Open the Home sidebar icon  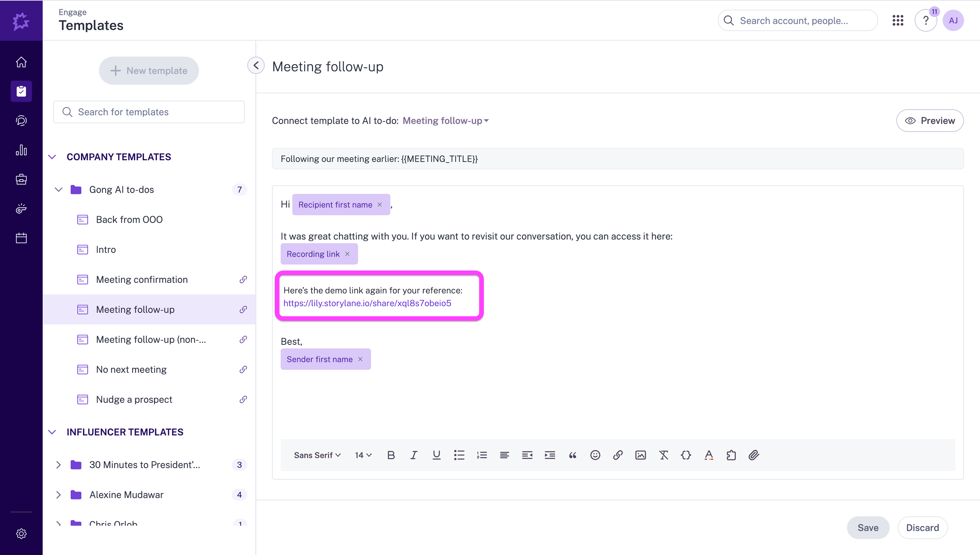21,62
